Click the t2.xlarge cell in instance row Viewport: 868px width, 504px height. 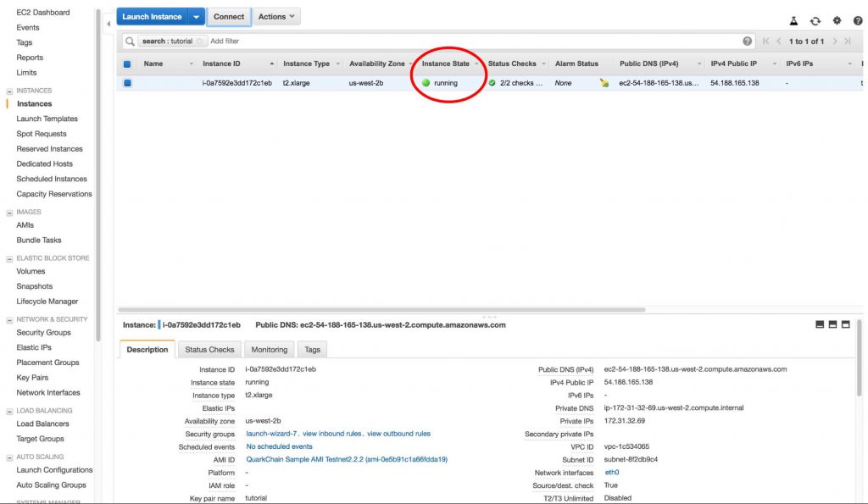click(x=296, y=83)
